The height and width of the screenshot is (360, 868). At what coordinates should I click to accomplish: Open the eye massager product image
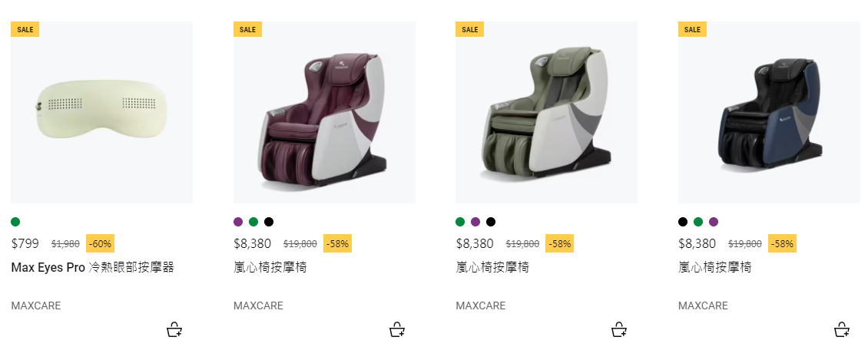tap(102, 112)
